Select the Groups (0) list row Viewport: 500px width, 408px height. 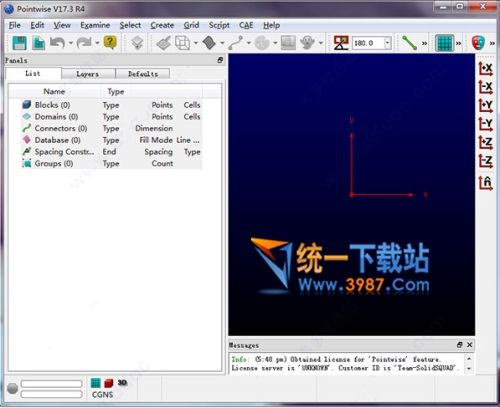(x=111, y=164)
